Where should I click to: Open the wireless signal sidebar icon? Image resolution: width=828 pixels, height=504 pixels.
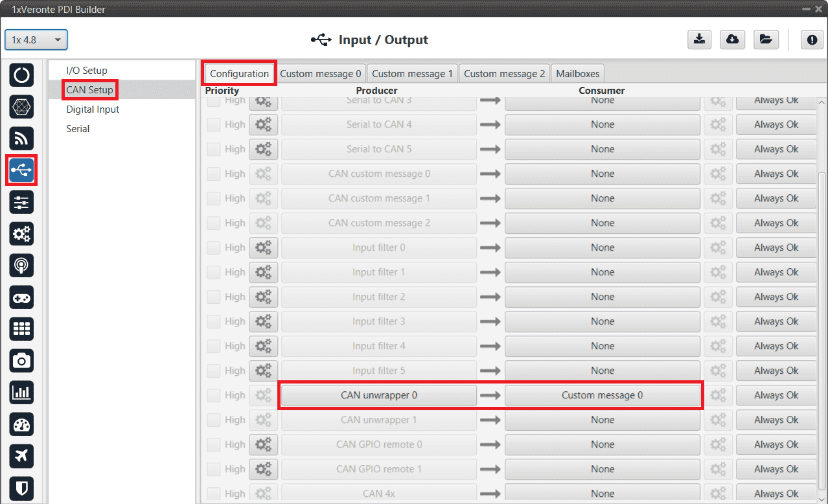(21, 139)
